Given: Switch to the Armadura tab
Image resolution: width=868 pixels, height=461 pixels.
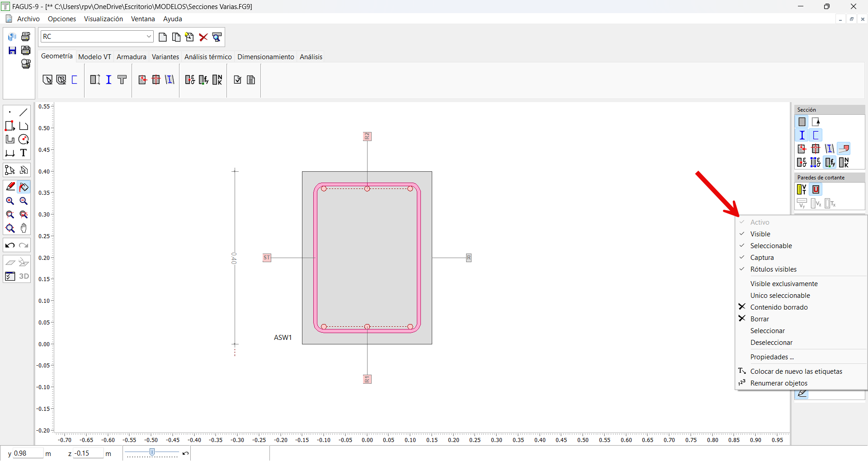Looking at the screenshot, I should pyautogui.click(x=131, y=57).
